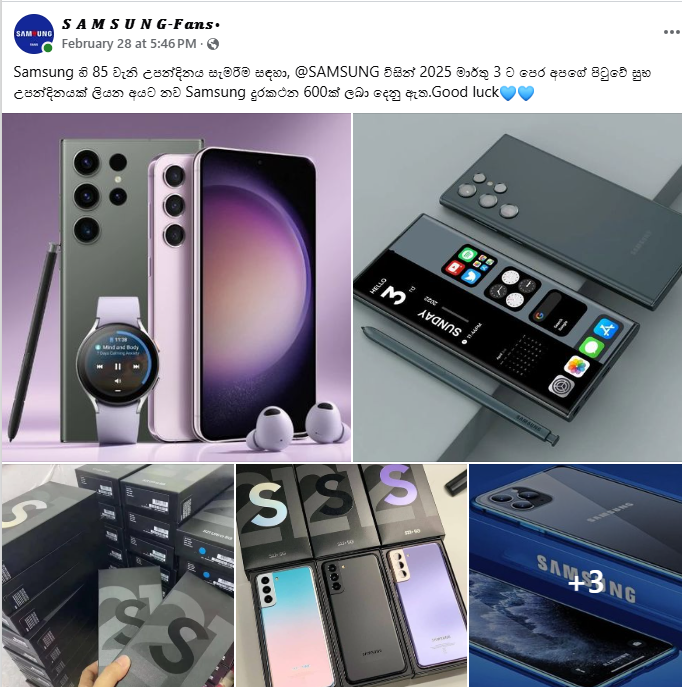Click the Settings gear icon on concept phone
This screenshot has width=682, height=687.
pos(561,386)
